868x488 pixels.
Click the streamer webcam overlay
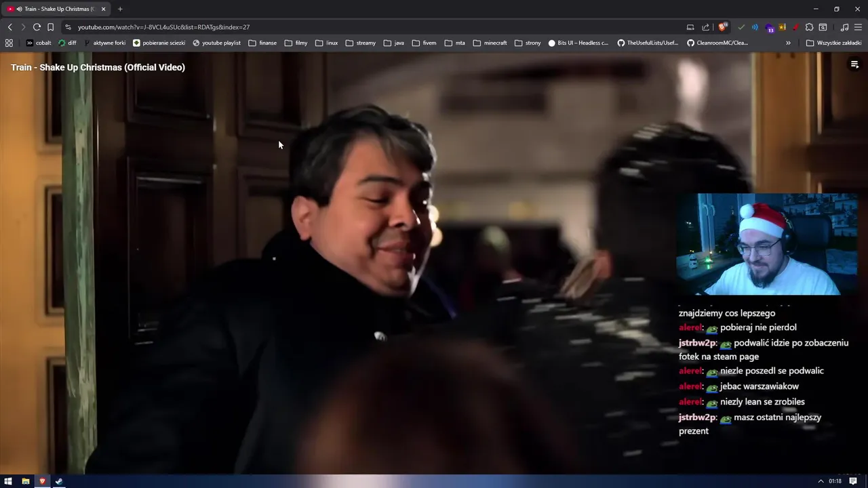(x=767, y=244)
